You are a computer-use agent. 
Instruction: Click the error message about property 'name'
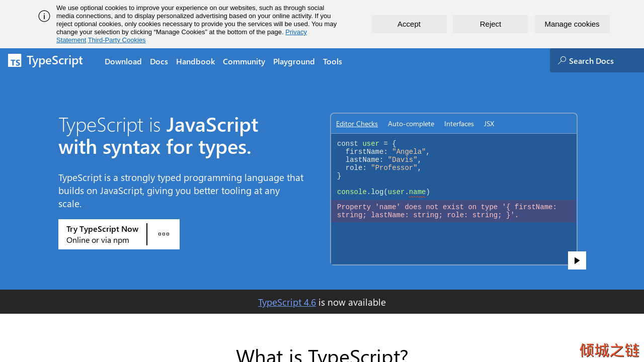point(453,211)
